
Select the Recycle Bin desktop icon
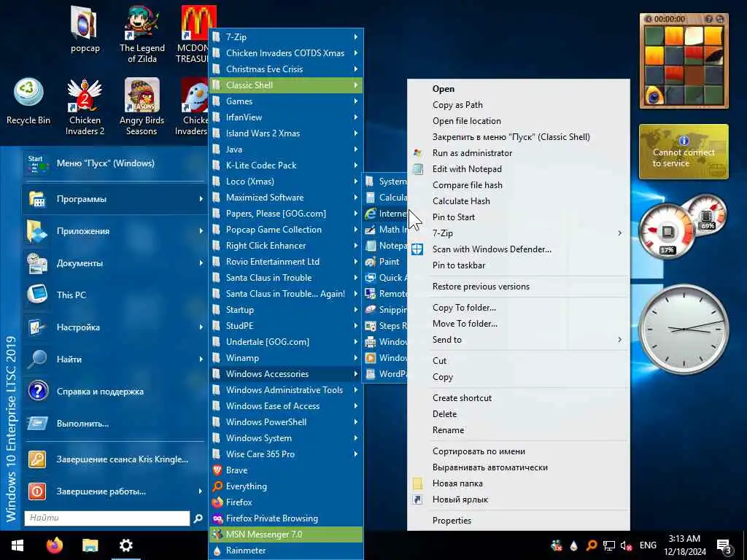28,101
